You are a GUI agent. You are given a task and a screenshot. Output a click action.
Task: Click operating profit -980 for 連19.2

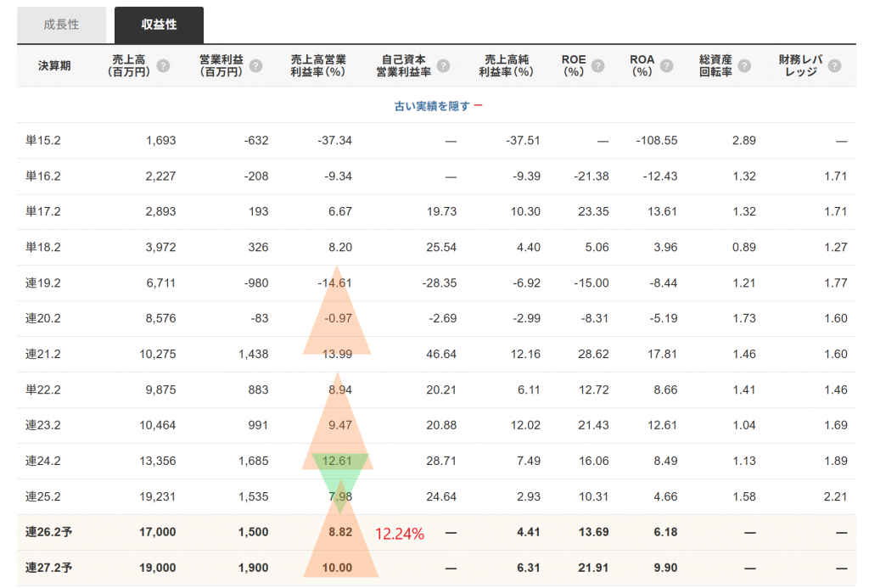(256, 283)
